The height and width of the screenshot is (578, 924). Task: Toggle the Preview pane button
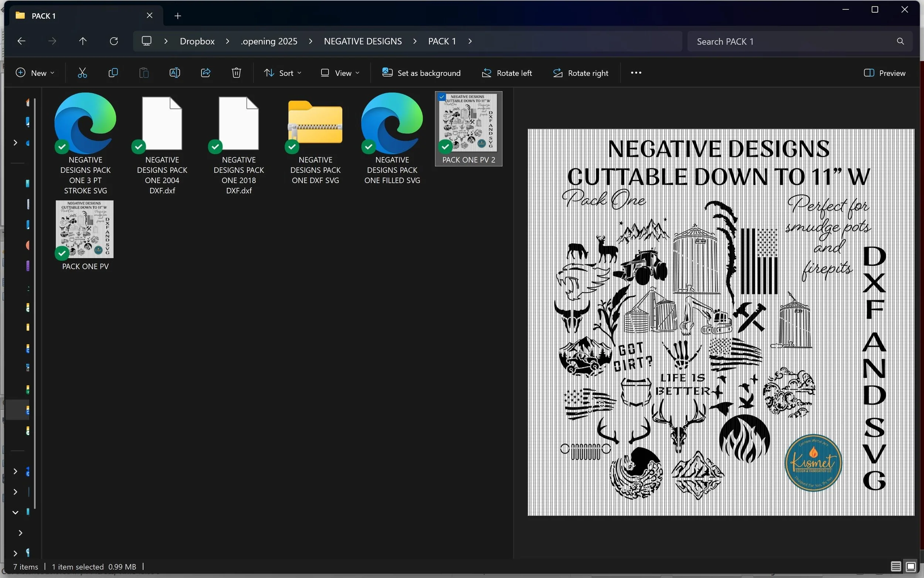tap(885, 73)
